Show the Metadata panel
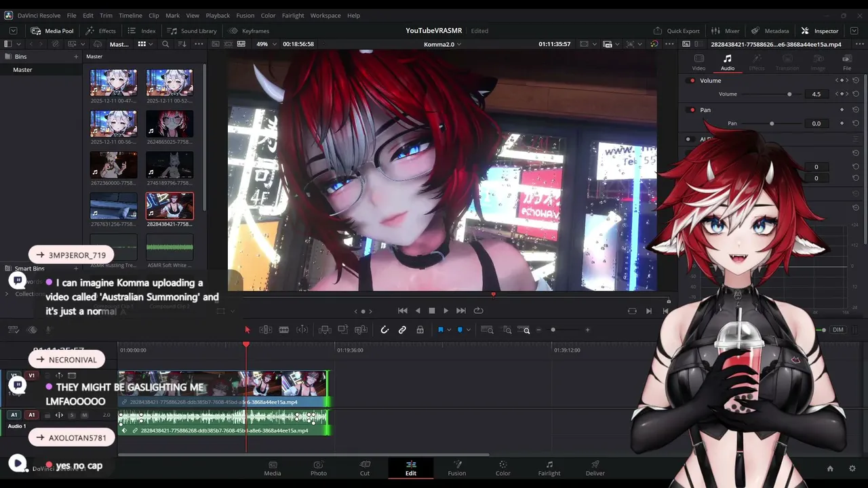Image resolution: width=868 pixels, height=488 pixels. tap(770, 30)
